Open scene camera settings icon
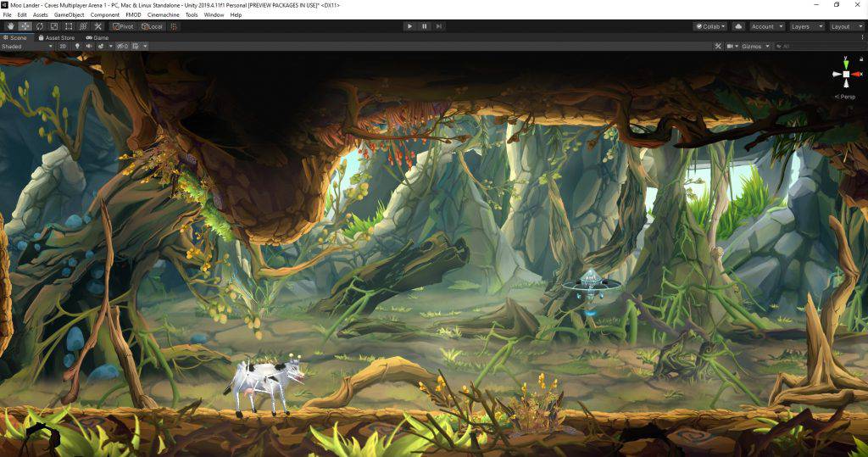 [732, 47]
